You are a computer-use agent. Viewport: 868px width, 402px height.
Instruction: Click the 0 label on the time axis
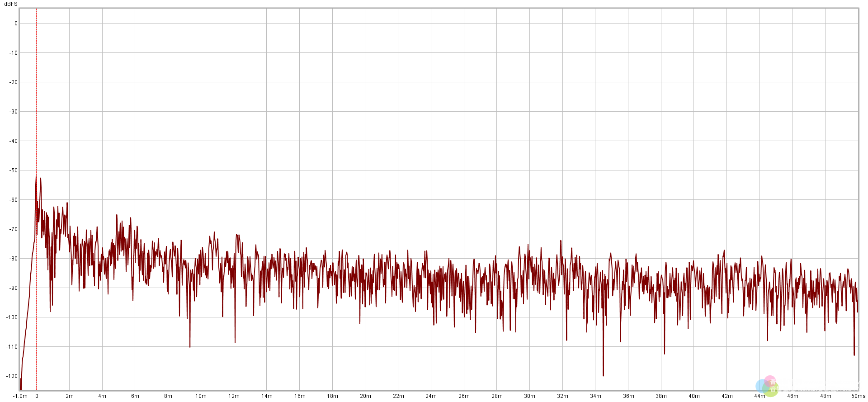tap(37, 396)
